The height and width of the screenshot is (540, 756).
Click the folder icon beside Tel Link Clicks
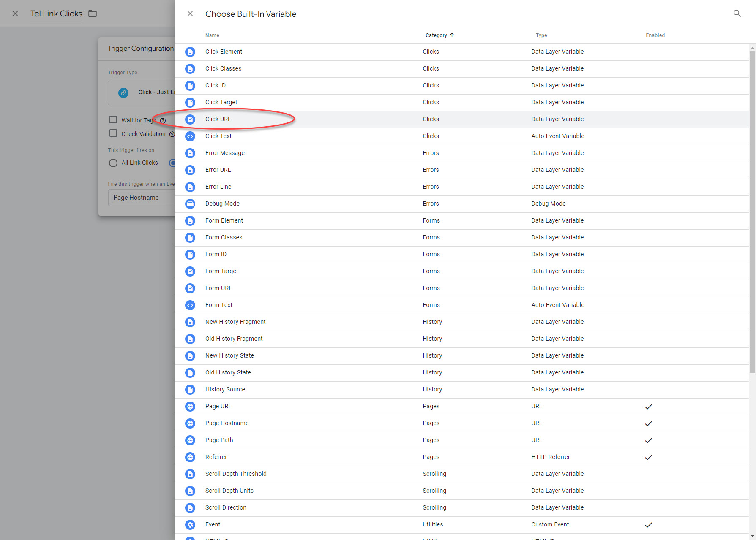(x=93, y=14)
